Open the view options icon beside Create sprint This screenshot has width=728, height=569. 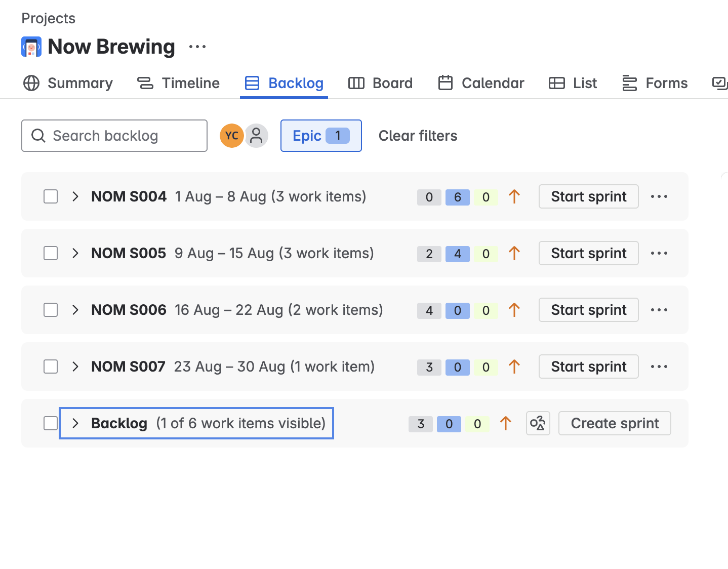tap(538, 423)
